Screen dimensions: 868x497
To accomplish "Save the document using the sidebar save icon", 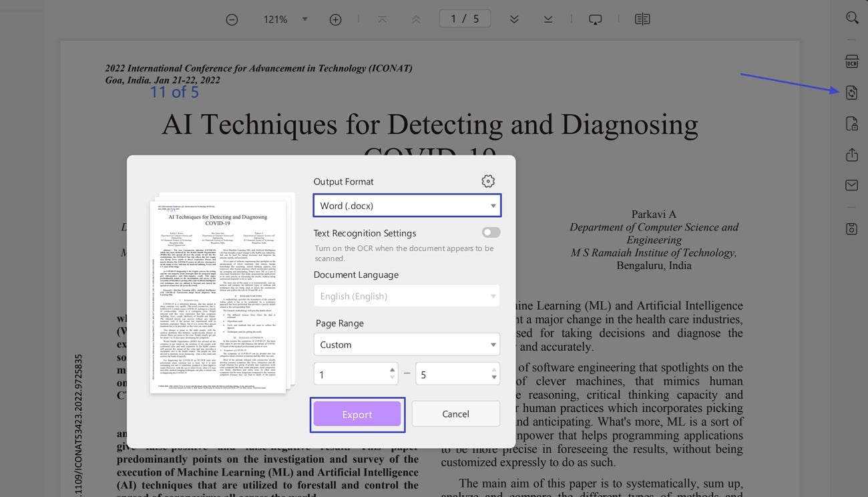I will click(x=852, y=229).
